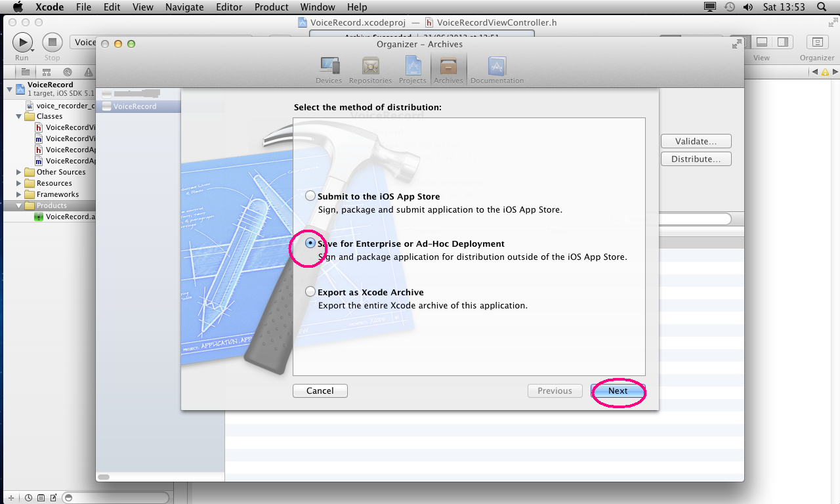840x504 pixels.
Task: Click the Organizer archives search field
Action: point(694,219)
